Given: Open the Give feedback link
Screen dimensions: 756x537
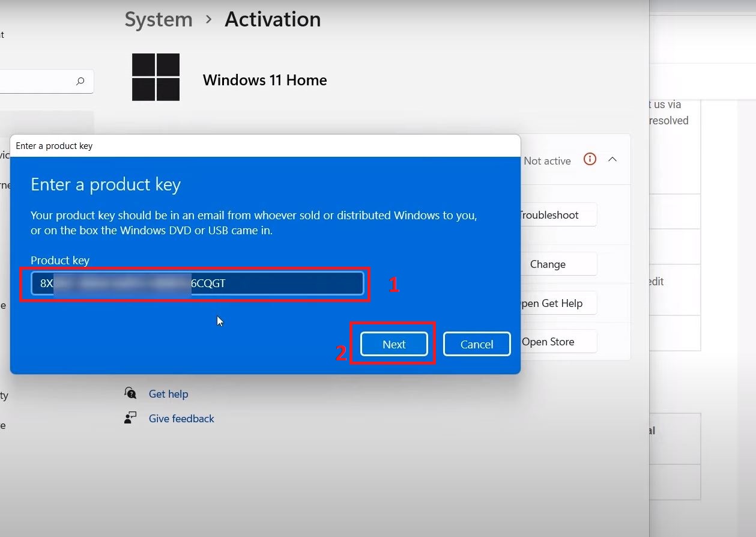Looking at the screenshot, I should point(181,419).
